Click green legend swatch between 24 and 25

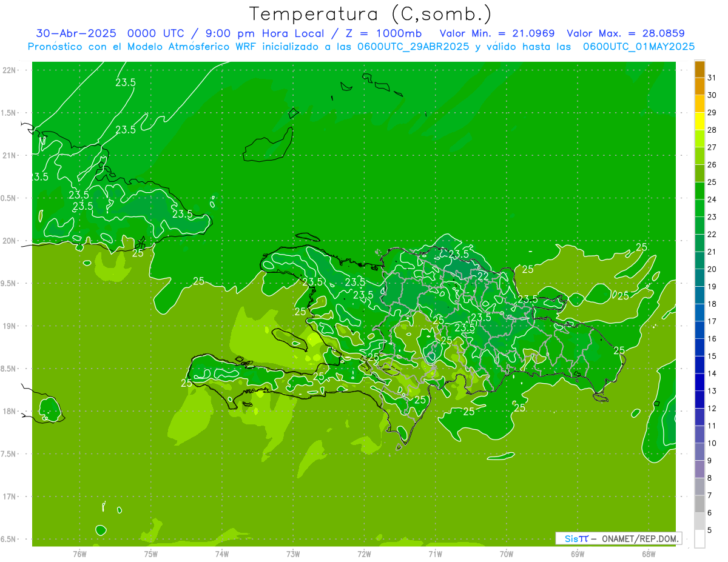click(699, 190)
